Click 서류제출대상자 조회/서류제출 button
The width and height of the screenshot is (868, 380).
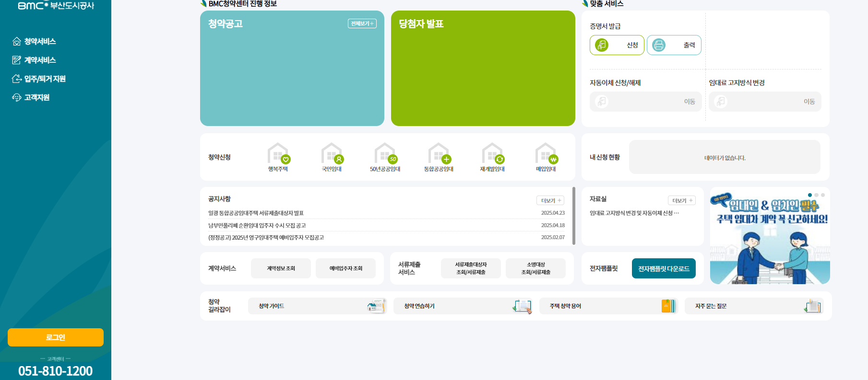pyautogui.click(x=471, y=268)
